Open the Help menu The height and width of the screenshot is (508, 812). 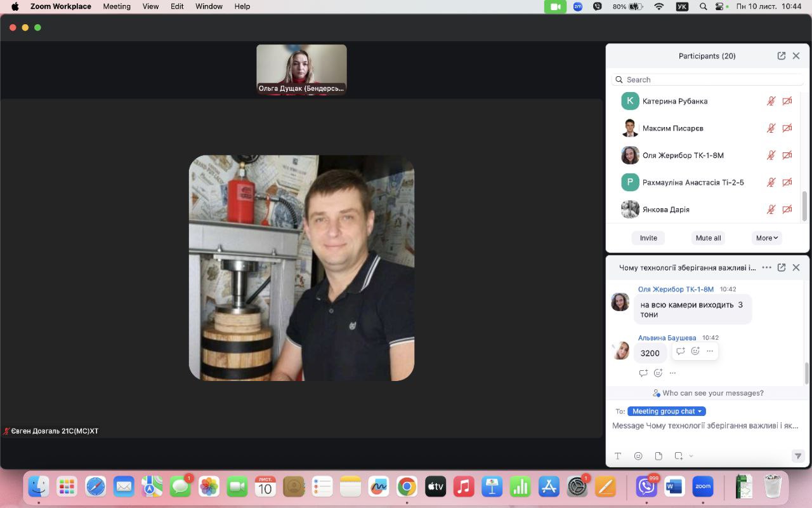(x=242, y=6)
